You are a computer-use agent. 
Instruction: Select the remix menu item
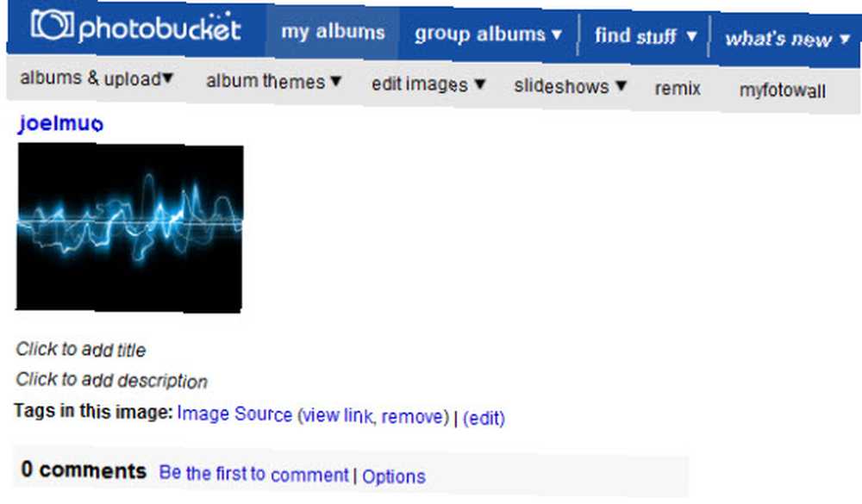[x=678, y=89]
